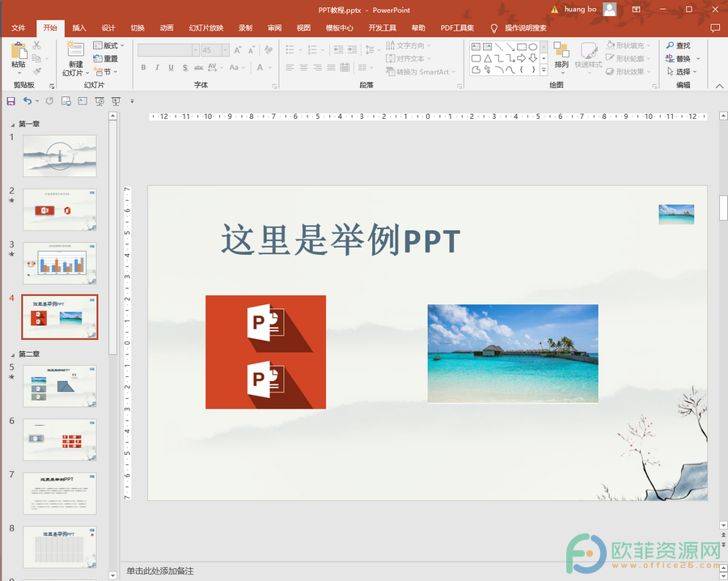The image size is (728, 581).
Task: Open the Font Color (A) picker
Action: [263, 67]
